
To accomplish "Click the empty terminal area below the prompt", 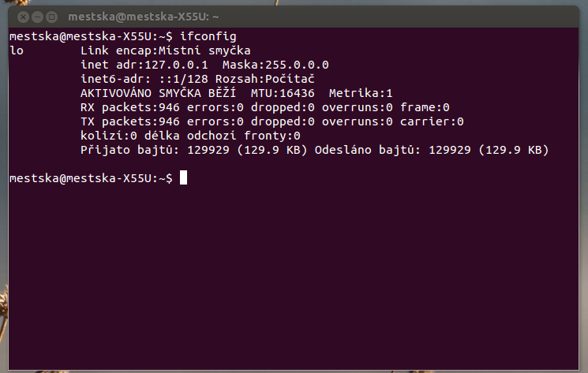I will tap(294, 277).
